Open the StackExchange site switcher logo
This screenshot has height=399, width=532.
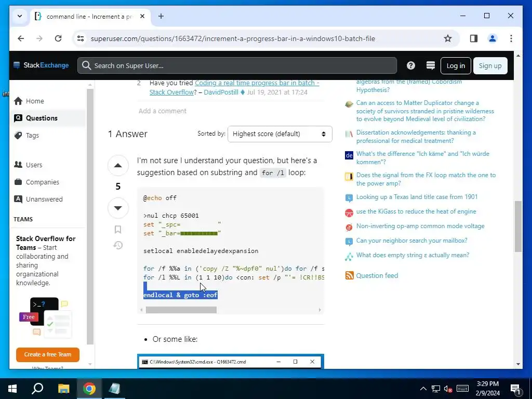coord(41,65)
